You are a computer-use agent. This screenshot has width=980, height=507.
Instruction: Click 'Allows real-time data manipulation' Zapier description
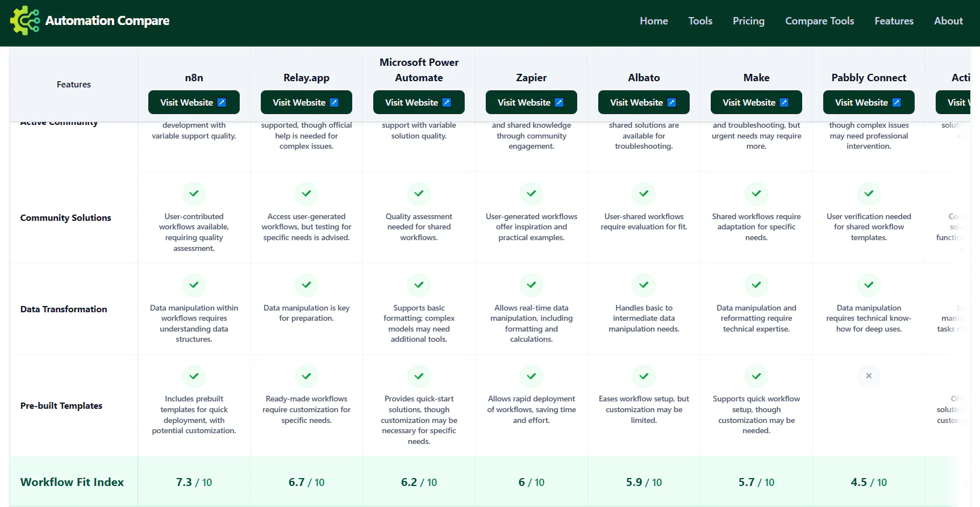click(531, 324)
